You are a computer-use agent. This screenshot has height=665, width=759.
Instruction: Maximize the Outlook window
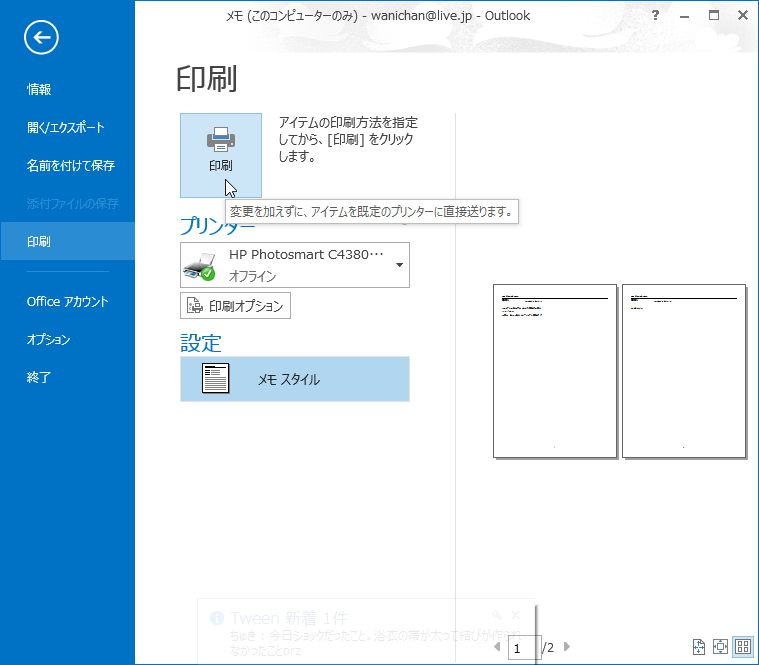coord(714,15)
